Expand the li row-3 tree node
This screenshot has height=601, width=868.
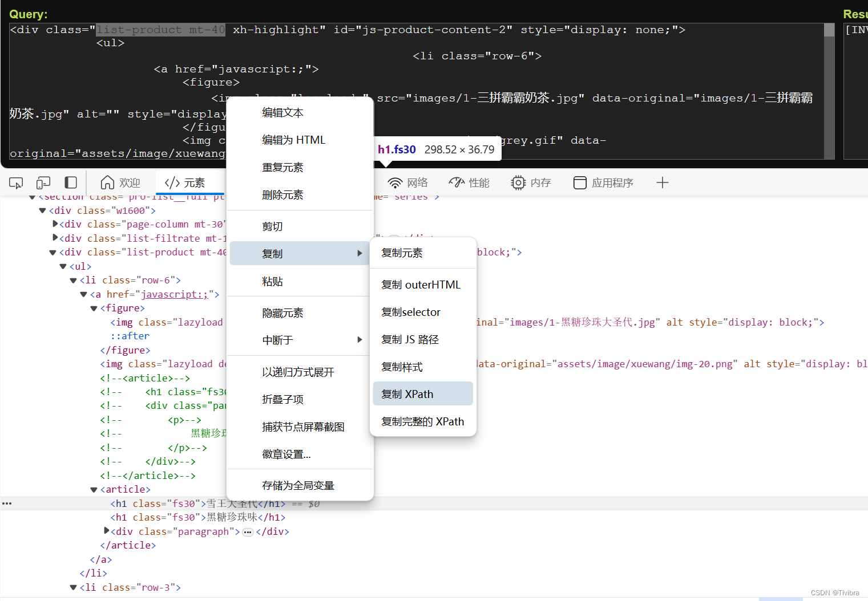click(73, 587)
